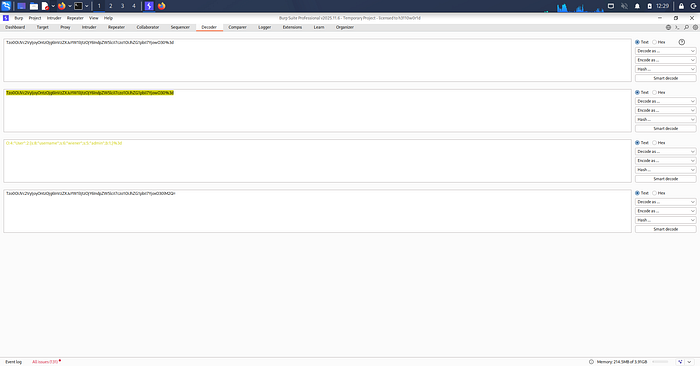The image size is (700, 366).
Task: Expand the Firefox launcher dropdown arrow in taskbar
Action: (x=70, y=6)
